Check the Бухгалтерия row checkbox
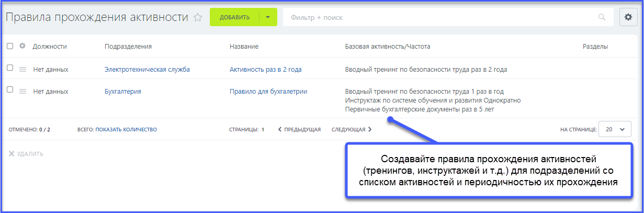 click(10, 90)
